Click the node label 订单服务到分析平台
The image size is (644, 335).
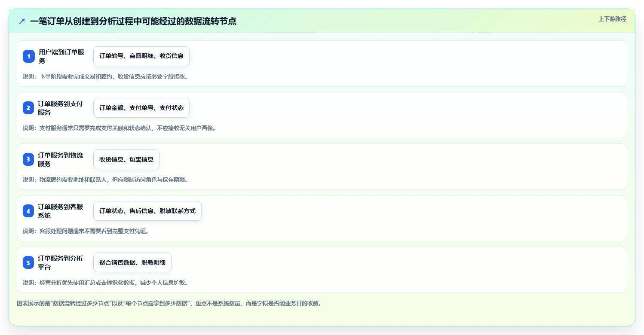tap(61, 262)
